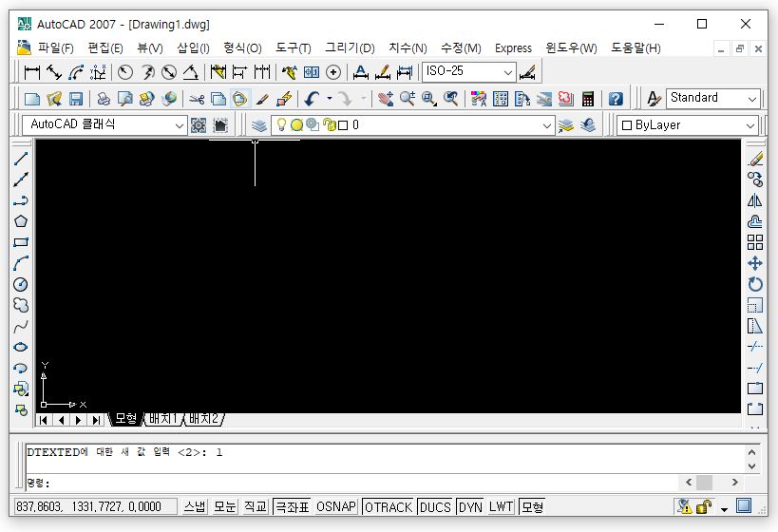The height and width of the screenshot is (532, 778).
Task: Click the Cut scissors icon
Action: (x=197, y=99)
